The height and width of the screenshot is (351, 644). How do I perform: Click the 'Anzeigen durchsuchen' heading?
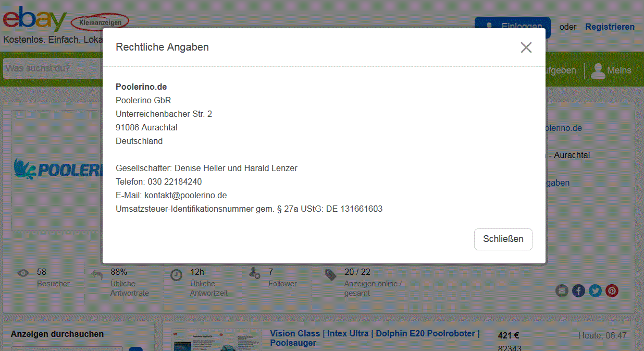point(57,334)
